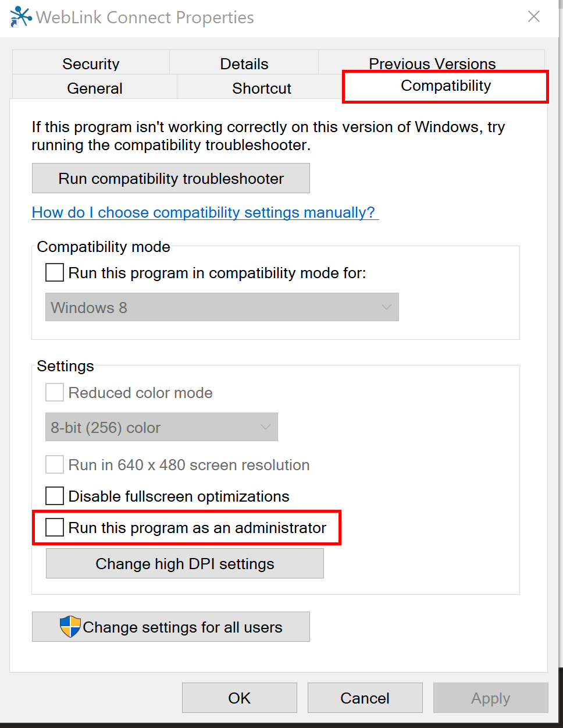Open the Shortcut tab
This screenshot has width=563, height=728.
point(261,88)
